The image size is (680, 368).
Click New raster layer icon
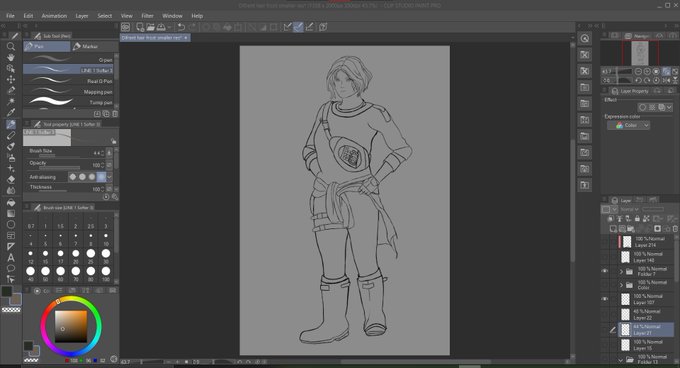click(613, 228)
